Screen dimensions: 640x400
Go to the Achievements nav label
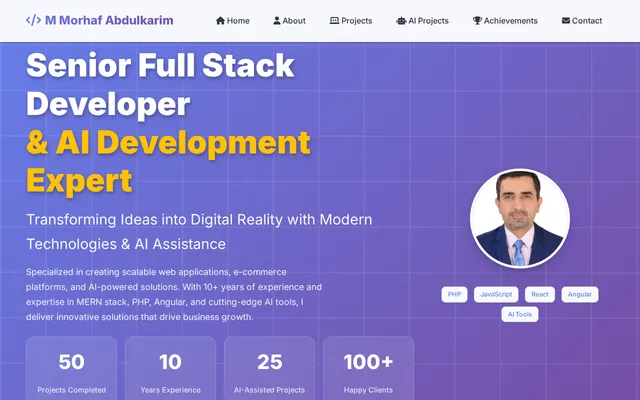click(x=511, y=21)
